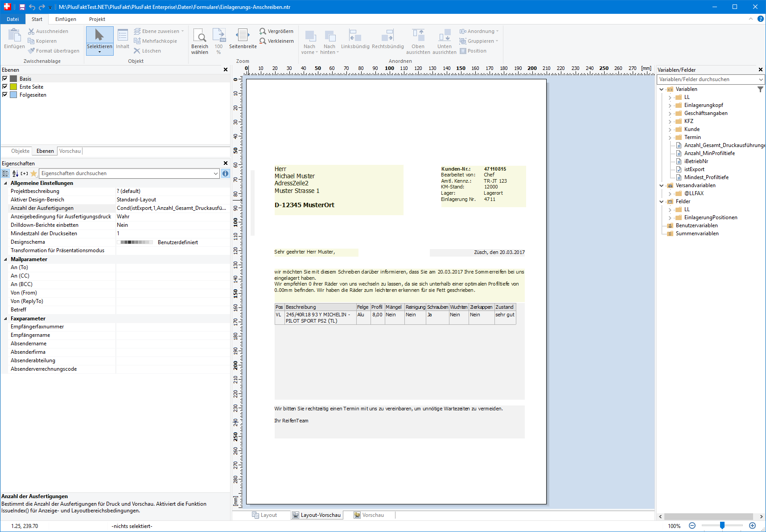The image size is (766, 532).
Task: Select the iBetriebNr variable
Action: (696, 161)
